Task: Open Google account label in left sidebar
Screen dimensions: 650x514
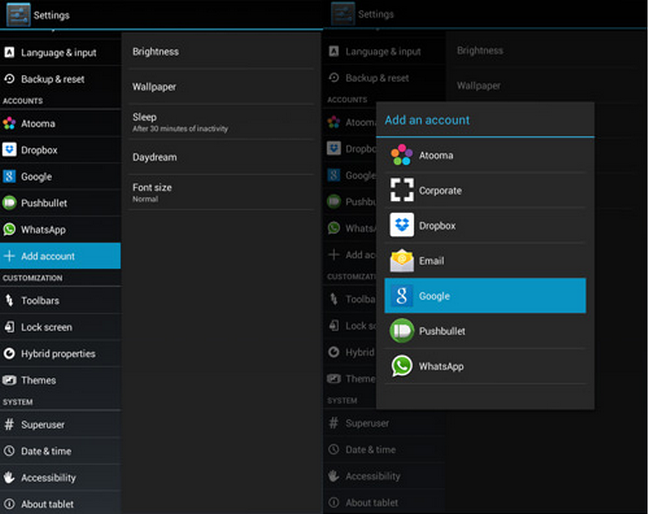Action: pyautogui.click(x=36, y=177)
